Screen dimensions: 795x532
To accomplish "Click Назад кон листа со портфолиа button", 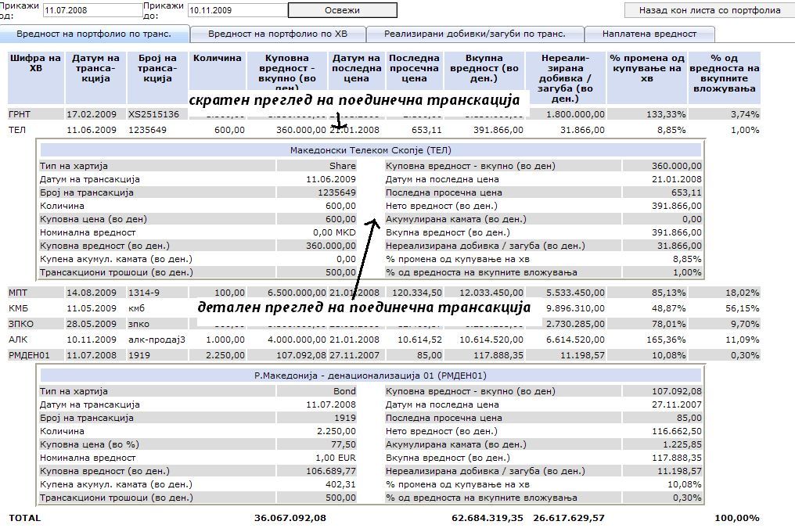I will point(710,10).
